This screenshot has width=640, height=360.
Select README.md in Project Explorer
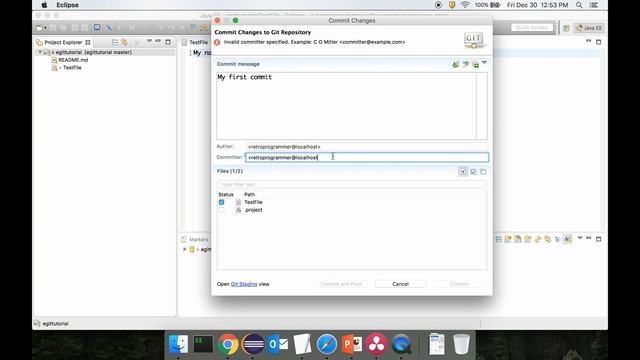pyautogui.click(x=73, y=60)
